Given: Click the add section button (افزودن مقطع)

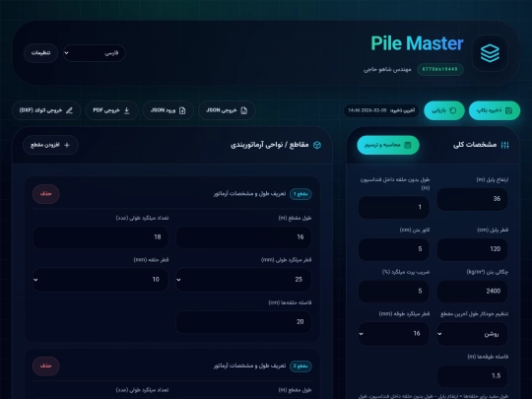Looking at the screenshot, I should pyautogui.click(x=50, y=145).
